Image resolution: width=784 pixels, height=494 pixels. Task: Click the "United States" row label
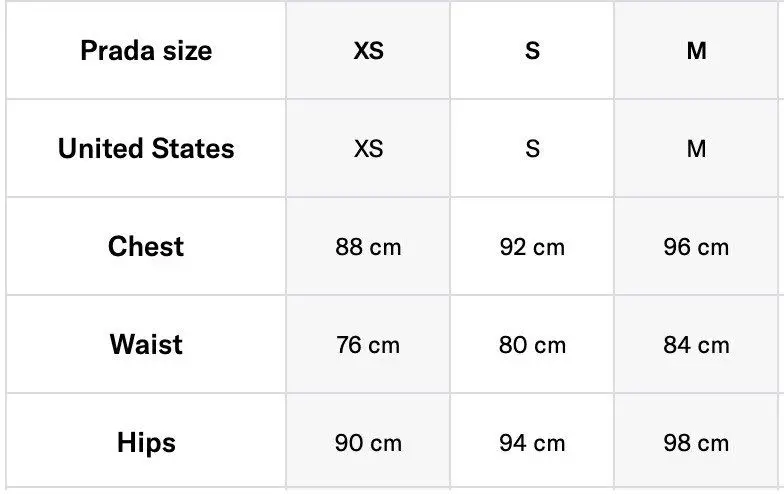[x=146, y=149]
